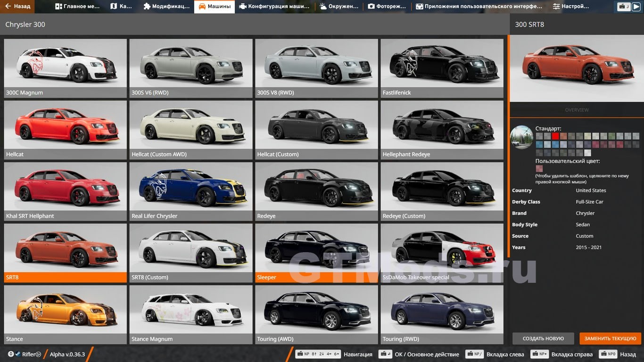The image size is (644, 362).
Task: Choose the 300S V6 (RWD) car
Action: tap(191, 68)
